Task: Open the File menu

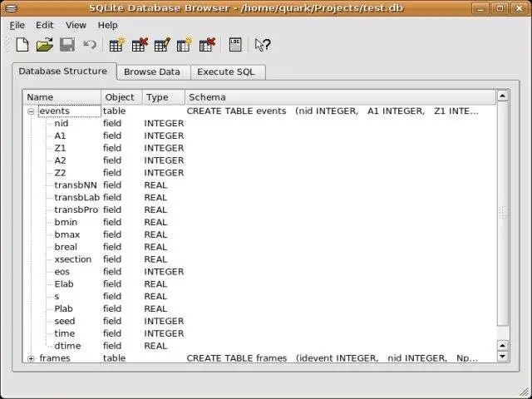Action: 17,25
